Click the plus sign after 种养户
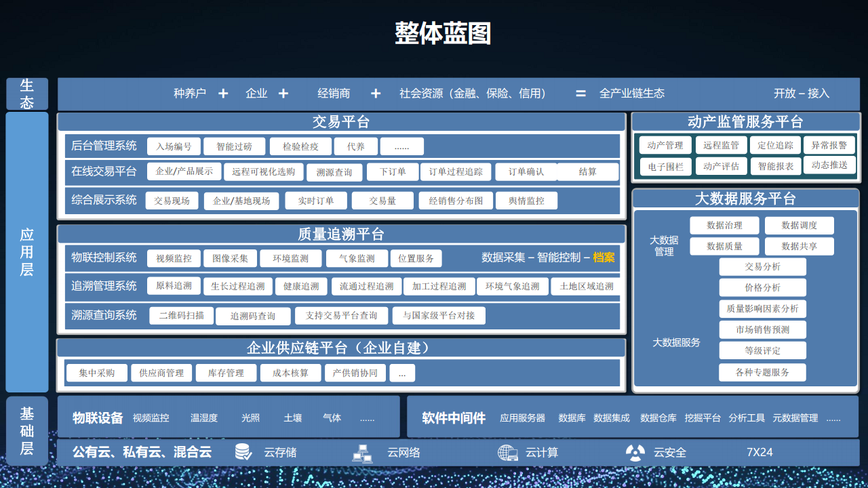868x488 pixels. [223, 94]
